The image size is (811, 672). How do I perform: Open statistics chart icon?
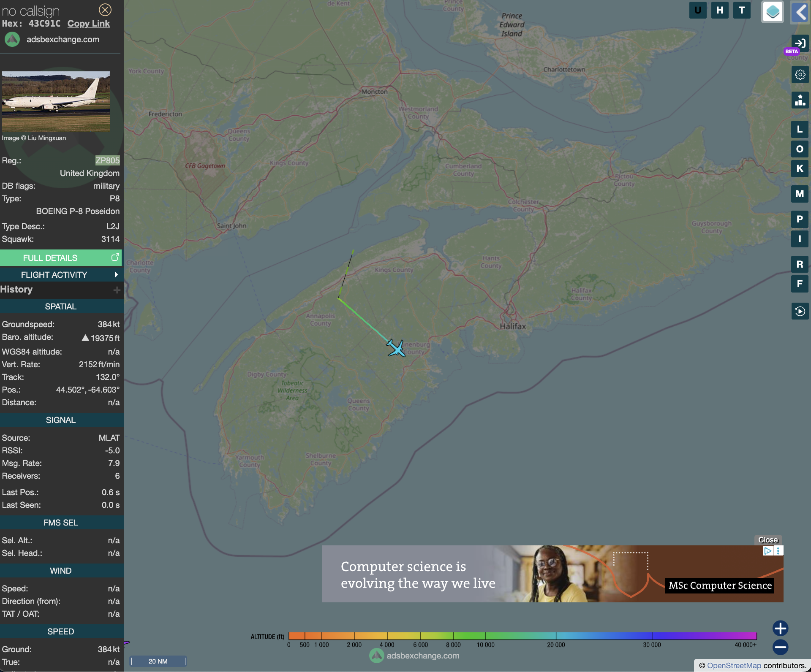pos(800,100)
